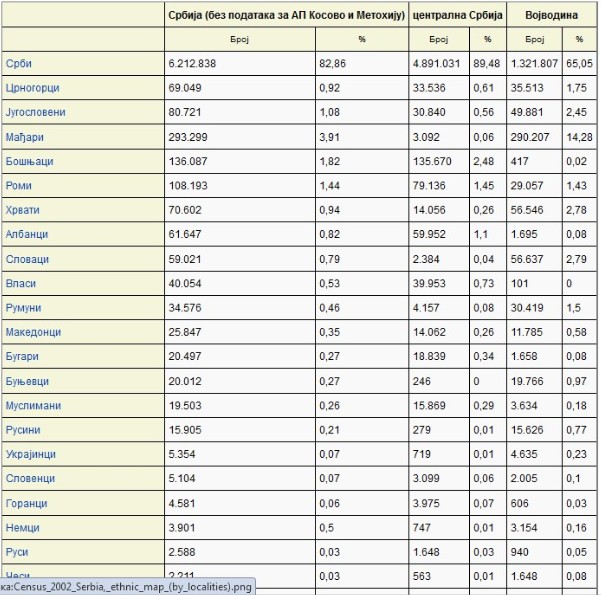Click the Мађари link
This screenshot has height=595, width=601.
pyautogui.click(x=25, y=137)
